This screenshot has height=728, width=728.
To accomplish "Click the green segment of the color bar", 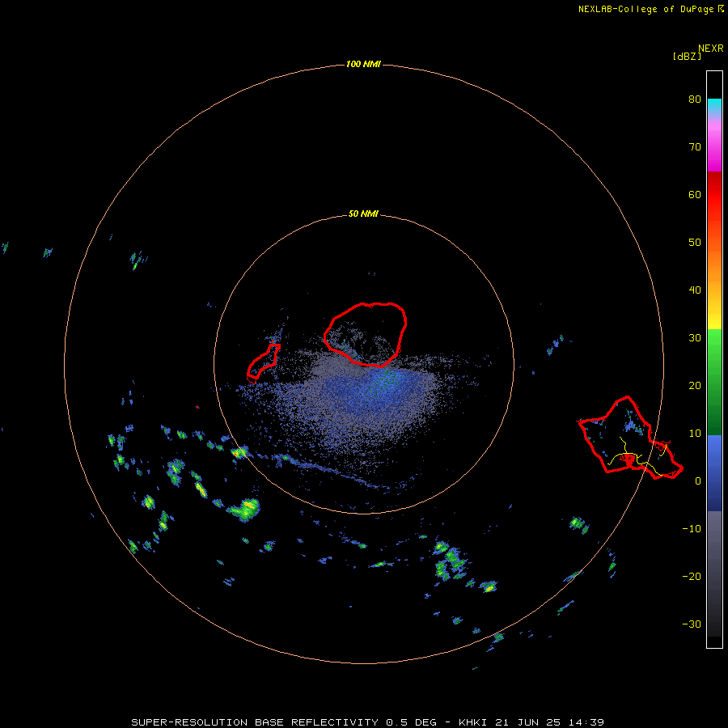I will [x=714, y=382].
